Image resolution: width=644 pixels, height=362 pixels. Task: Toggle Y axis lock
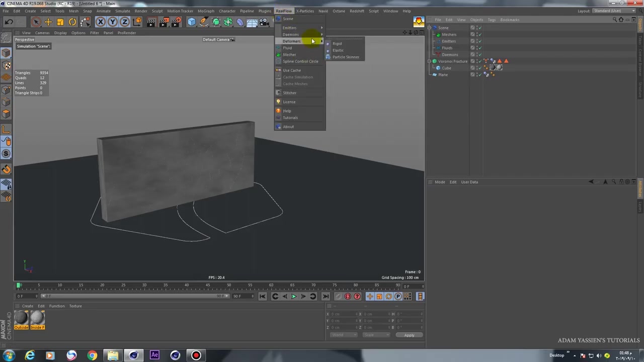pos(113,22)
